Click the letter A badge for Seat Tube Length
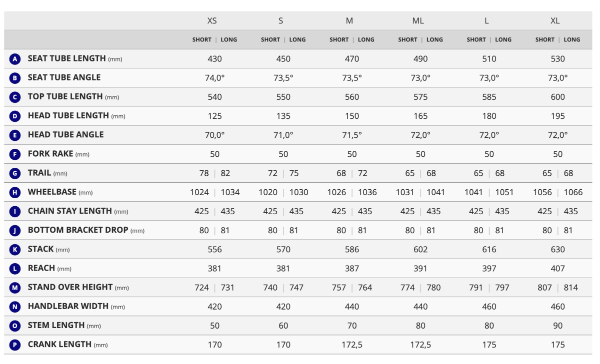This screenshot has height=364, width=600. pyautogui.click(x=15, y=59)
